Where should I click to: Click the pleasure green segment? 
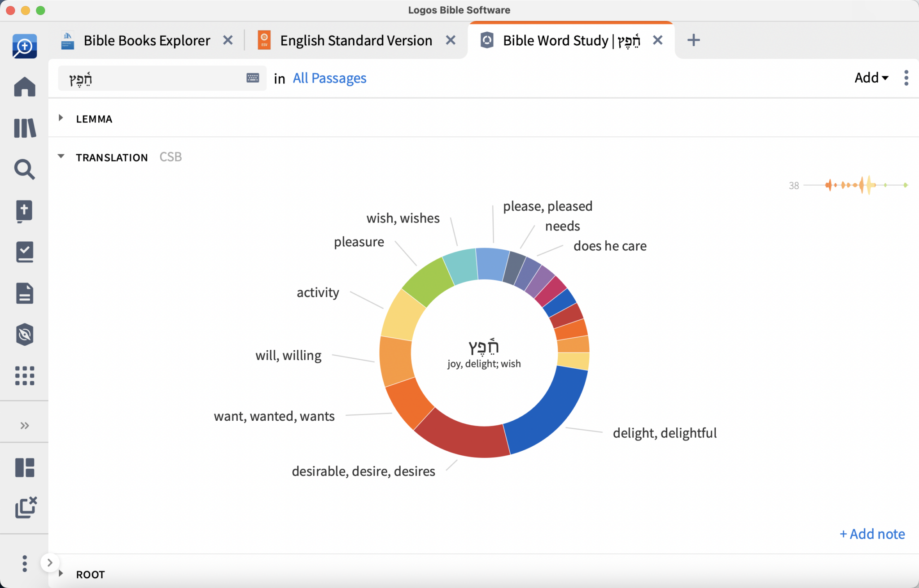point(428,283)
